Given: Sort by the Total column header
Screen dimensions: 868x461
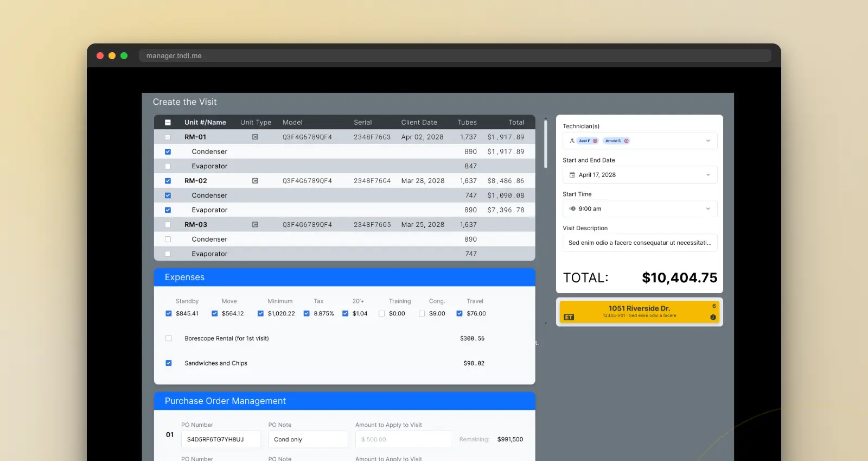Looking at the screenshot, I should pyautogui.click(x=516, y=122).
